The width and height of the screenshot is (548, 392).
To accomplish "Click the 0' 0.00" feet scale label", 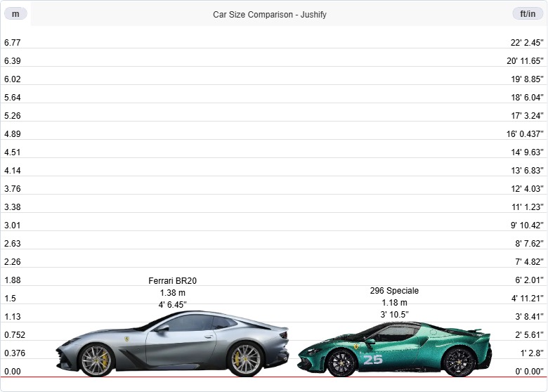I will pos(530,372).
